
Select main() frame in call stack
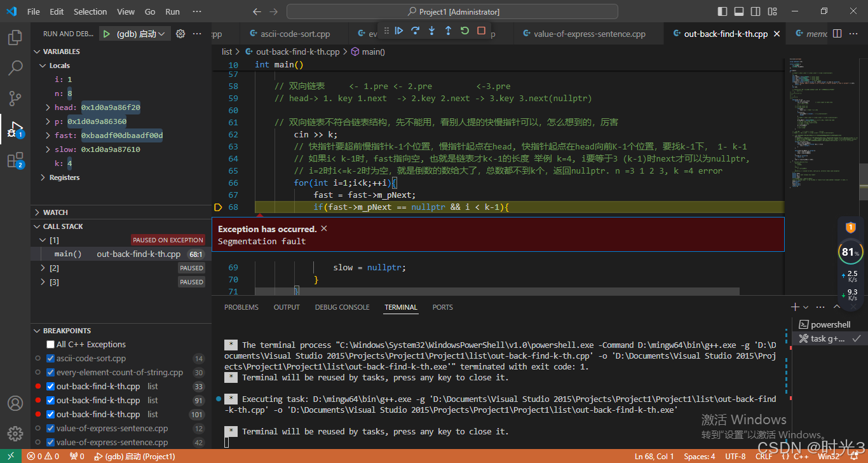click(x=121, y=254)
